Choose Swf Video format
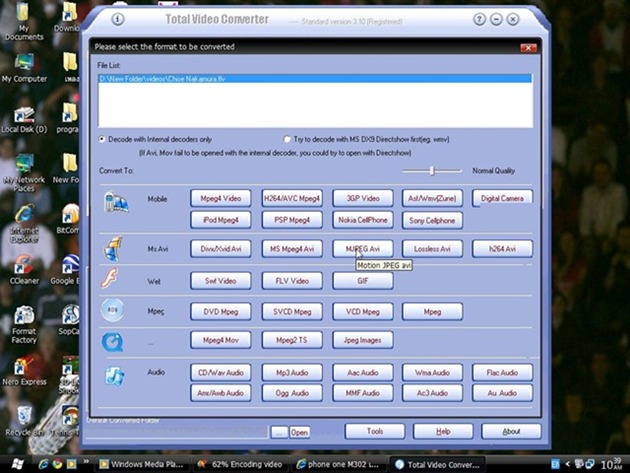630x473 pixels. [x=221, y=281]
